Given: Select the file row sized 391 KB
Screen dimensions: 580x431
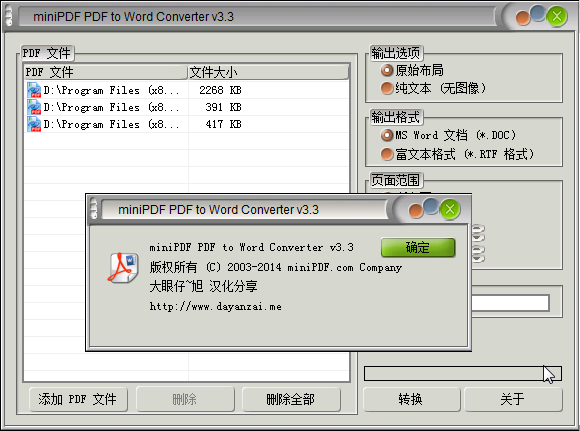Looking at the screenshot, I should coord(186,107).
